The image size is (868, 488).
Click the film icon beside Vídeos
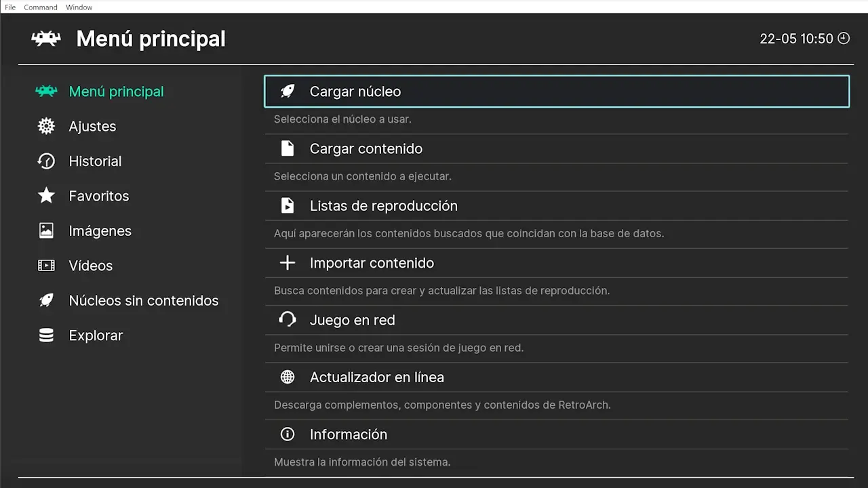click(45, 265)
